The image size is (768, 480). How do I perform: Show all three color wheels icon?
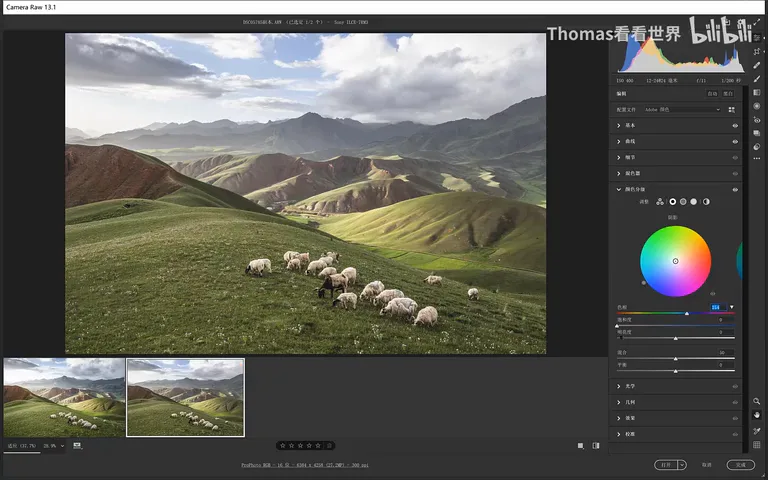[660, 202]
